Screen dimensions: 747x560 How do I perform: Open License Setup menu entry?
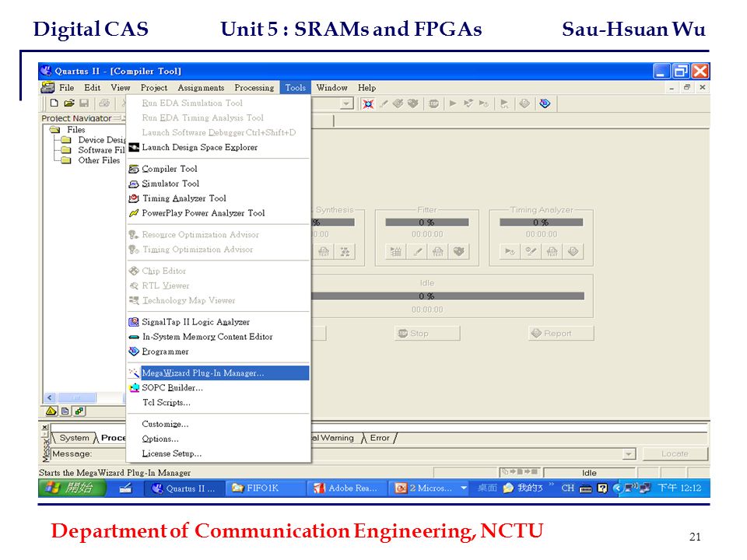click(219, 453)
